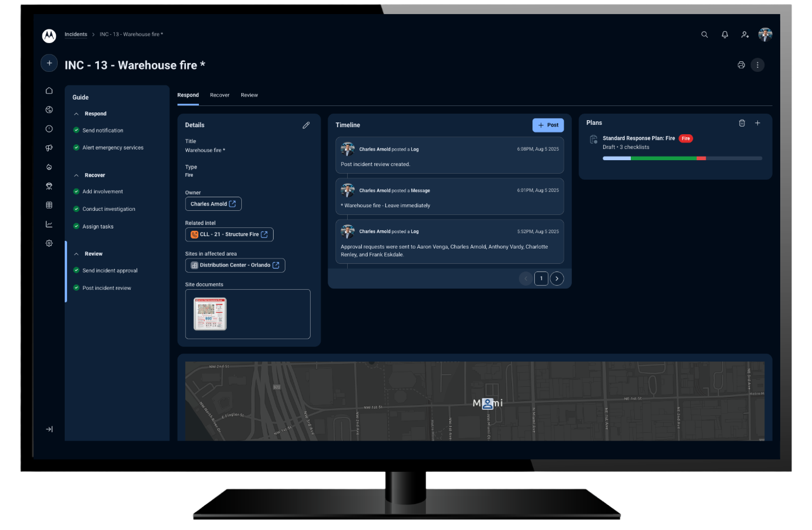
Task: Click the Post button in Timeline
Action: point(548,125)
